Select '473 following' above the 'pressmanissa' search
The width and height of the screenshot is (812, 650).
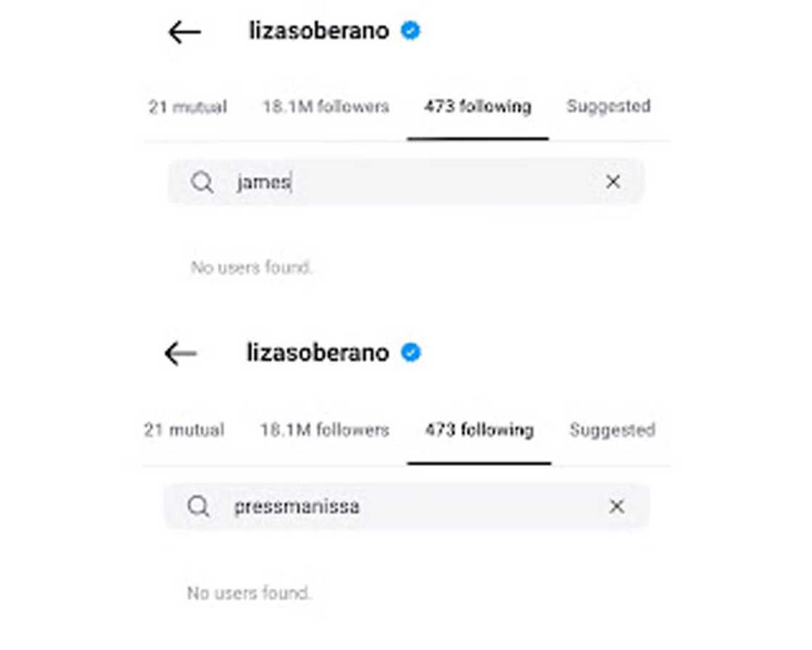pyautogui.click(x=479, y=429)
